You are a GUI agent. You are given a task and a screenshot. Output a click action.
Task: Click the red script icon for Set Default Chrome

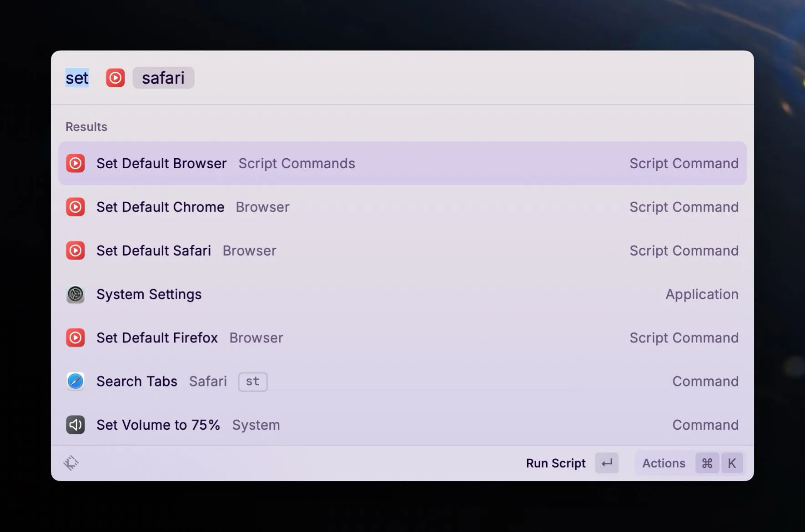[x=75, y=207]
